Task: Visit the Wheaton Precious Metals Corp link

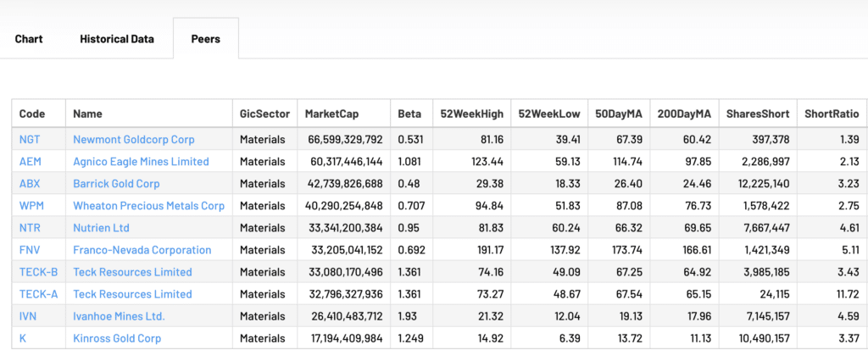Action: (148, 206)
